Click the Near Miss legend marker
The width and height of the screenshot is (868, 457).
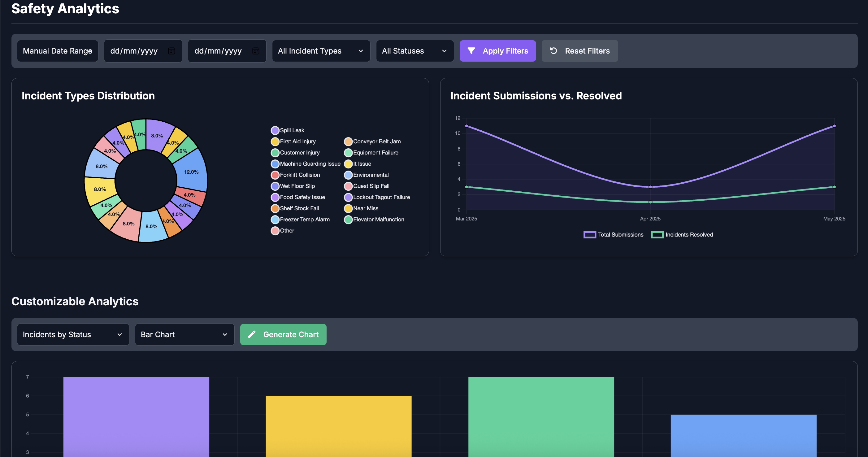[x=348, y=208]
